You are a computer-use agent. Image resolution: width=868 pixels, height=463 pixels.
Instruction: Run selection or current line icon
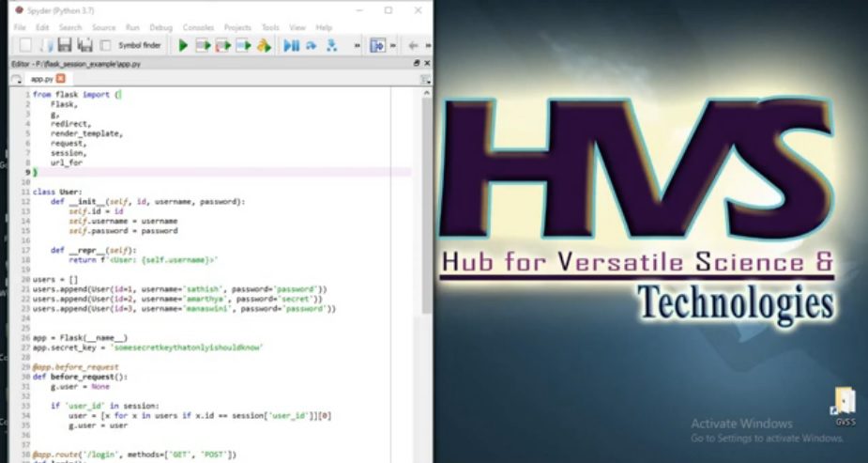pyautogui.click(x=244, y=45)
